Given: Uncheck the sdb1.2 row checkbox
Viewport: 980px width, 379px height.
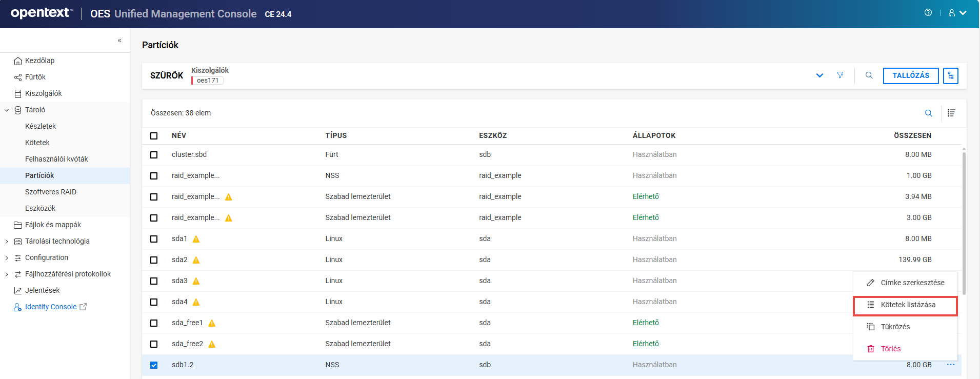Looking at the screenshot, I should coord(154,365).
